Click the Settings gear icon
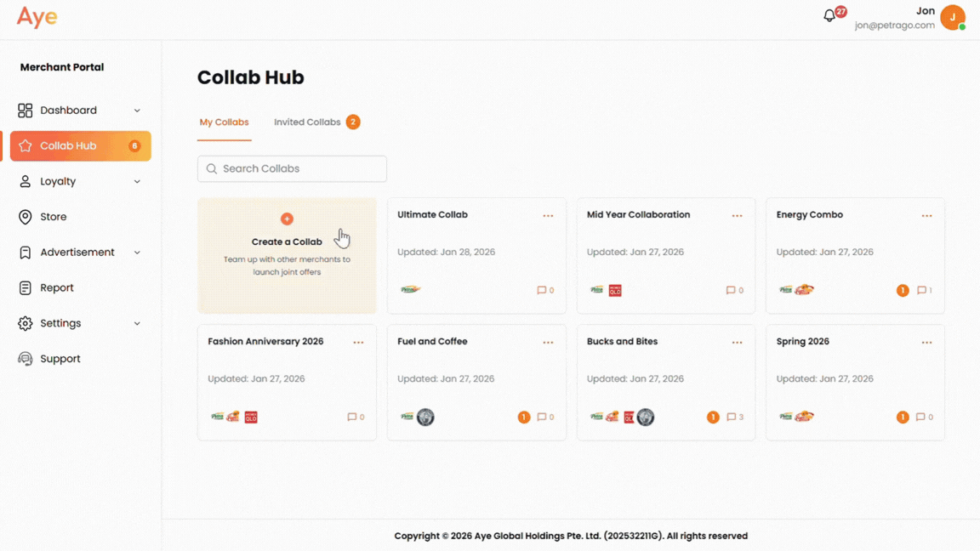980x551 pixels. point(24,323)
